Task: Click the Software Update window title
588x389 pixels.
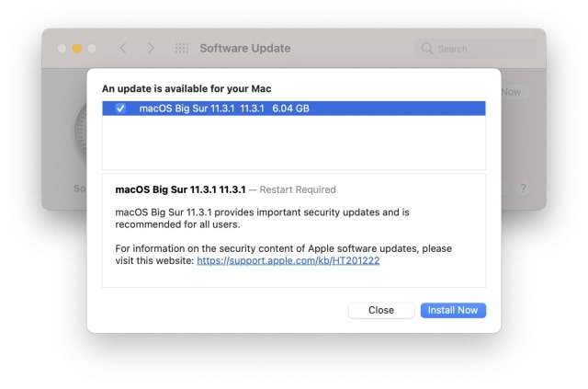Action: 244,48
